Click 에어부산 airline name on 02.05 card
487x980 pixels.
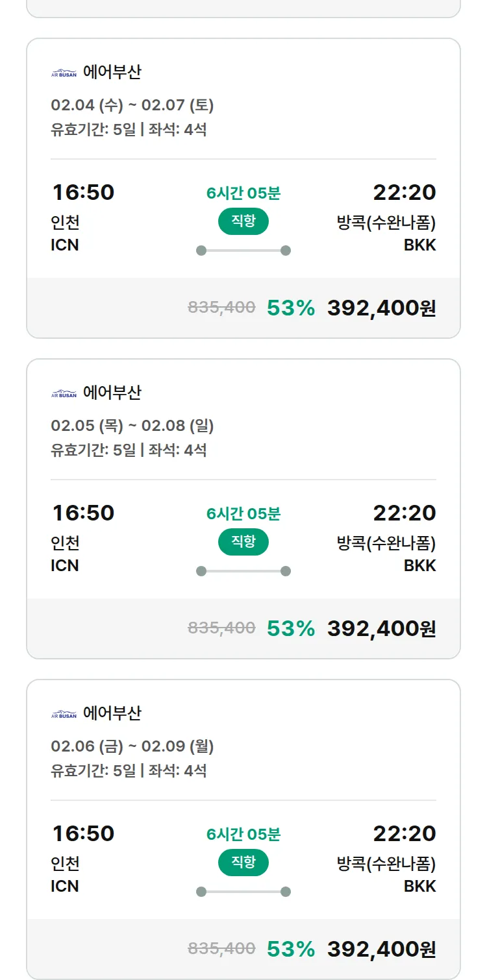pos(112,393)
